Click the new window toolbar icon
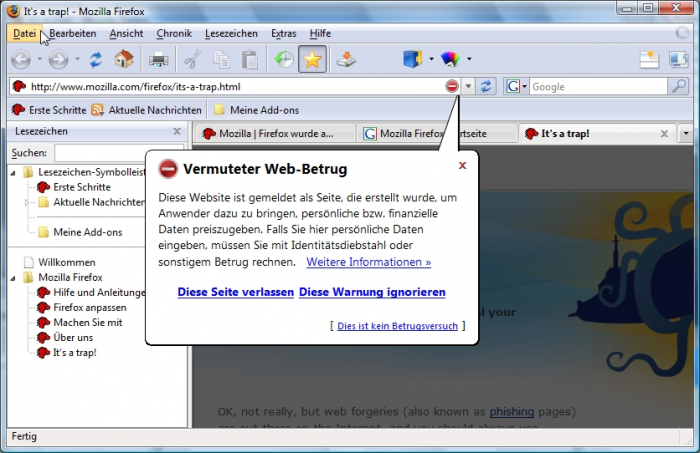 coord(678,59)
